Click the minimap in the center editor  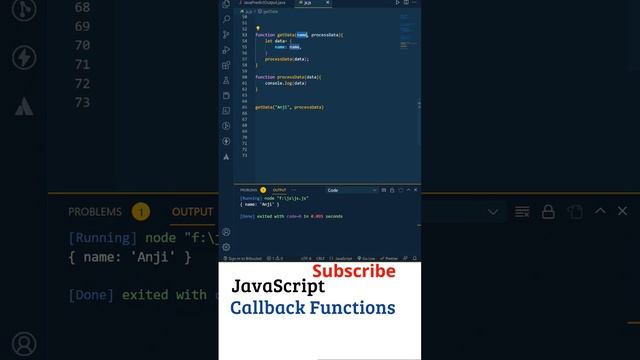point(408,33)
